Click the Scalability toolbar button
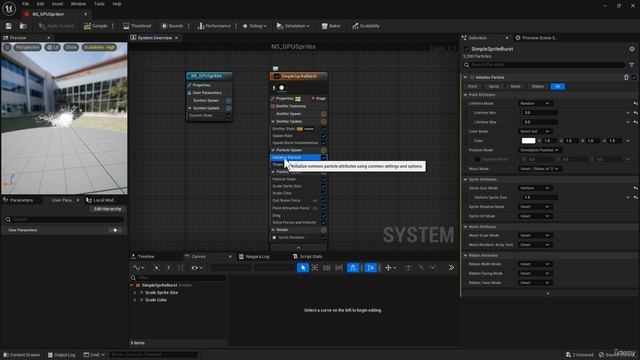 tap(366, 26)
